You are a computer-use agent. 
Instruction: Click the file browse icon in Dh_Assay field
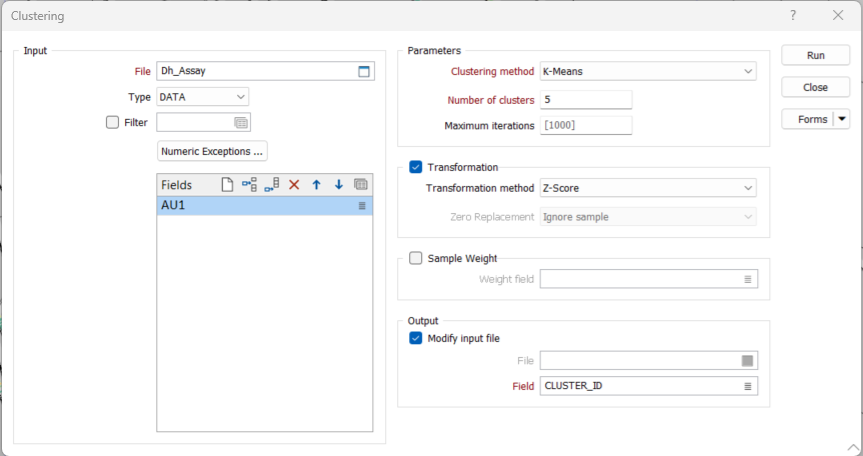(x=364, y=71)
